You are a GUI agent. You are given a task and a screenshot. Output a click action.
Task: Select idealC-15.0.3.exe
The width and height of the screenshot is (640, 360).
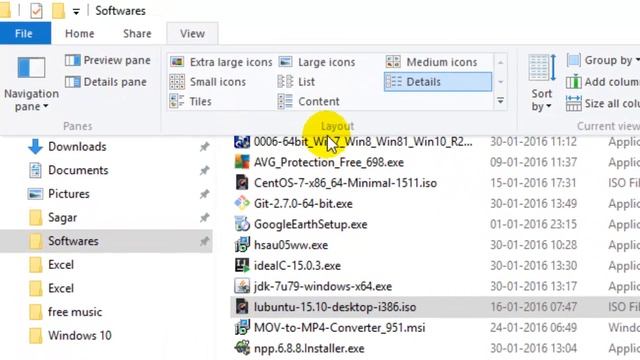pyautogui.click(x=297, y=266)
